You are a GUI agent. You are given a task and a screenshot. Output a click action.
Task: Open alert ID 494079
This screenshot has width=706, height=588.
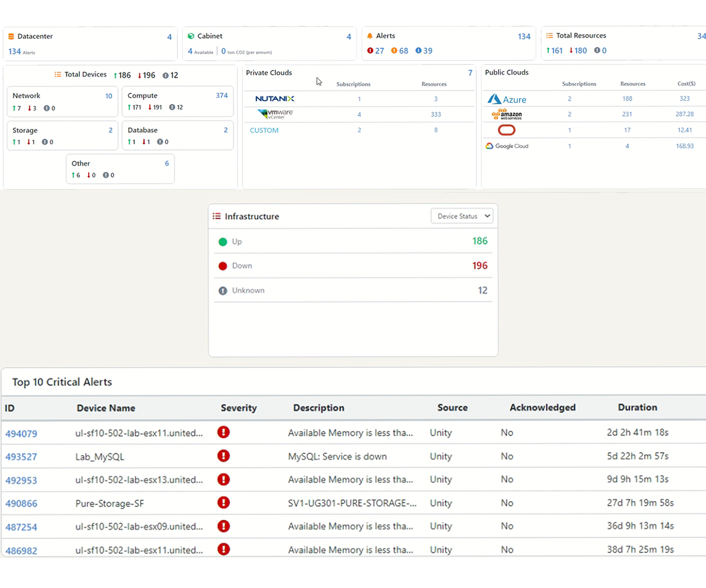21,434
